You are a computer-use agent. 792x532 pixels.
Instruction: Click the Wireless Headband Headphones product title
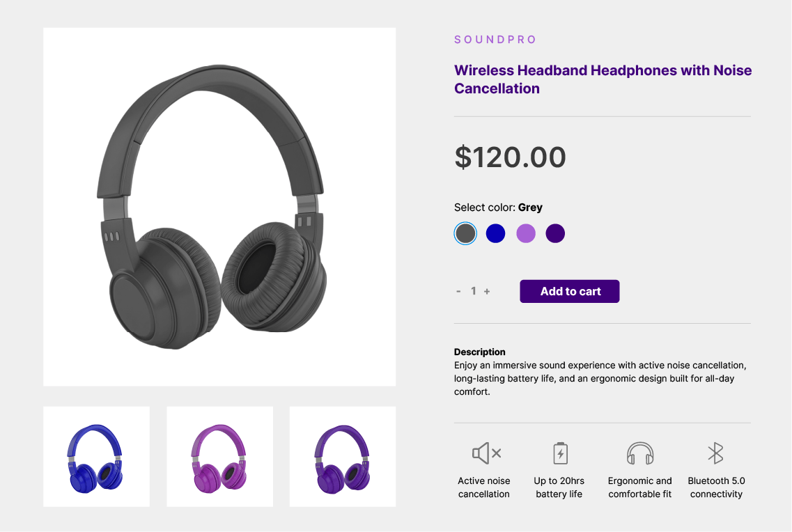click(603, 79)
